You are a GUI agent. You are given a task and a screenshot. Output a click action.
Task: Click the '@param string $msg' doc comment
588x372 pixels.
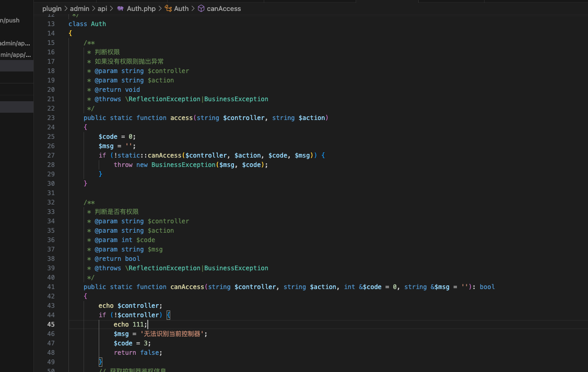[128, 249]
